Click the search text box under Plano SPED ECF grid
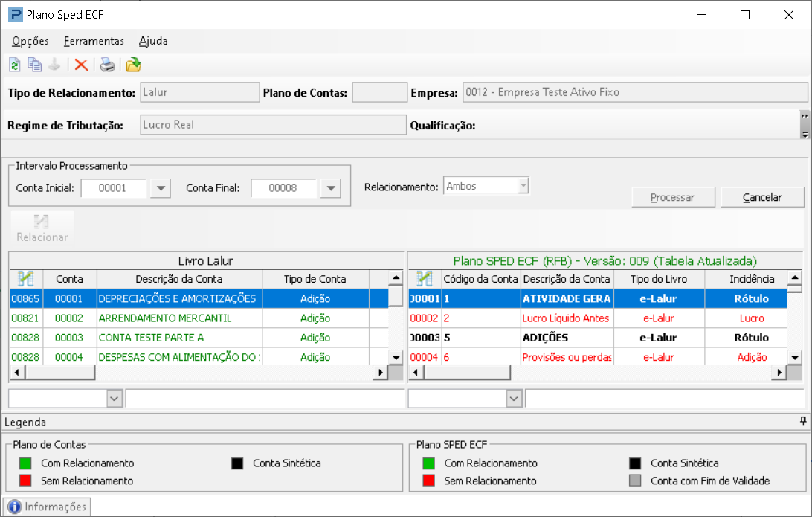Image resolution: width=812 pixels, height=517 pixels. [665, 399]
